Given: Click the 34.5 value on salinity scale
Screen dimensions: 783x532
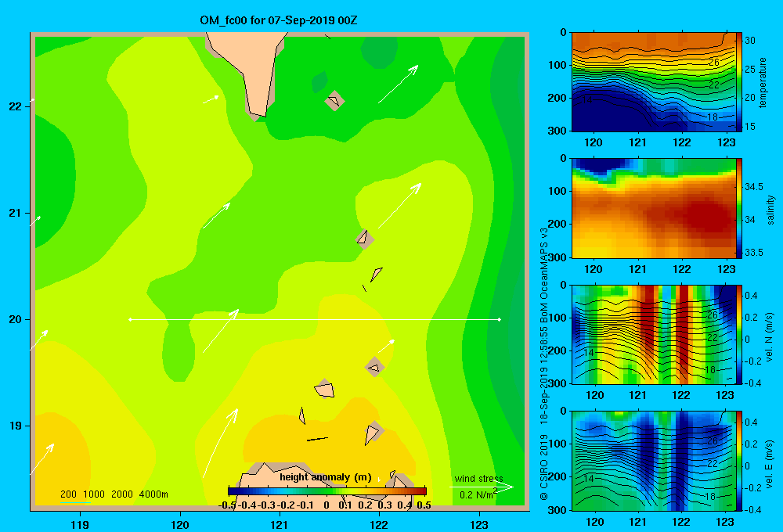Looking at the screenshot, I should 753,187.
